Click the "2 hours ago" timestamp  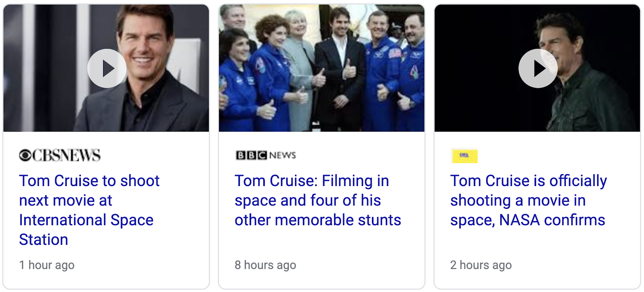coord(481,265)
